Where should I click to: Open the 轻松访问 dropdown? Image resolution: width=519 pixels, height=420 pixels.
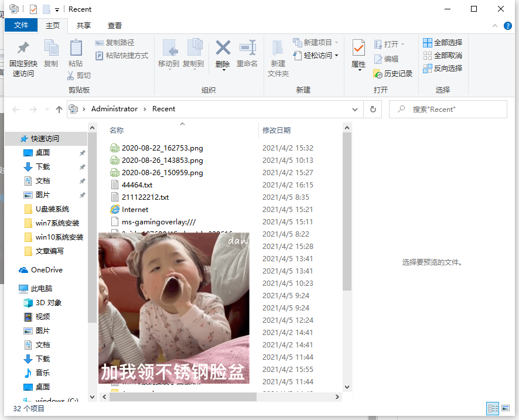(x=315, y=54)
